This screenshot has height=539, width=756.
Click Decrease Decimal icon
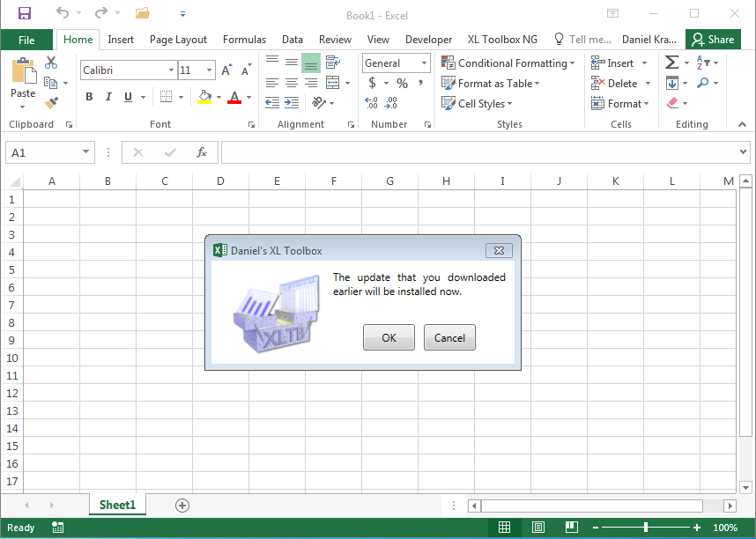pos(391,103)
